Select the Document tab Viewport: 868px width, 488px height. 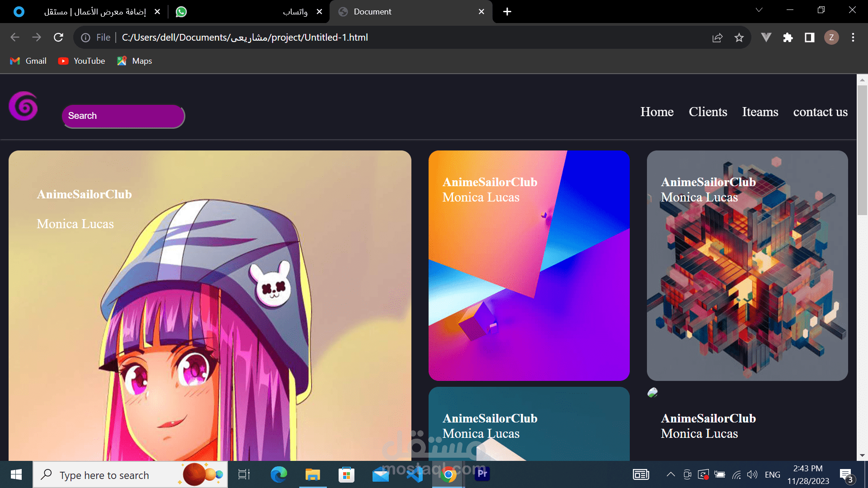(x=411, y=12)
